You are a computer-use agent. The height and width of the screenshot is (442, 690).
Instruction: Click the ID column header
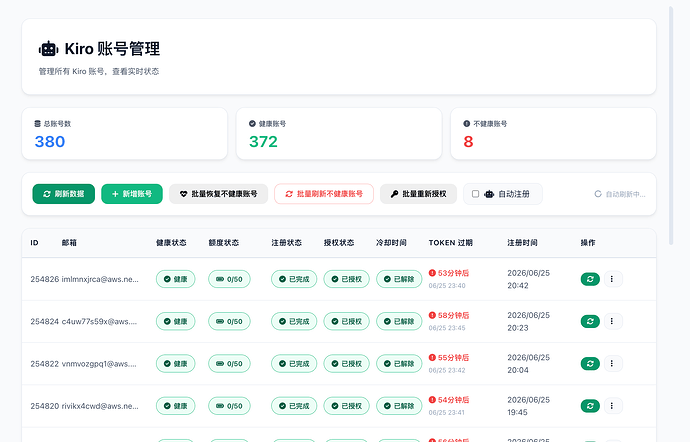pos(34,243)
